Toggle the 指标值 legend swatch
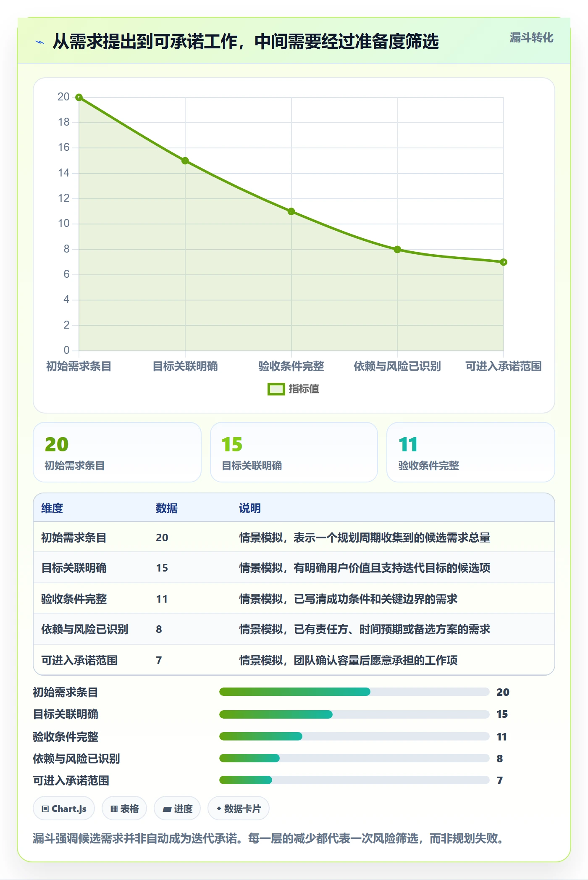588x880 pixels. pos(276,389)
